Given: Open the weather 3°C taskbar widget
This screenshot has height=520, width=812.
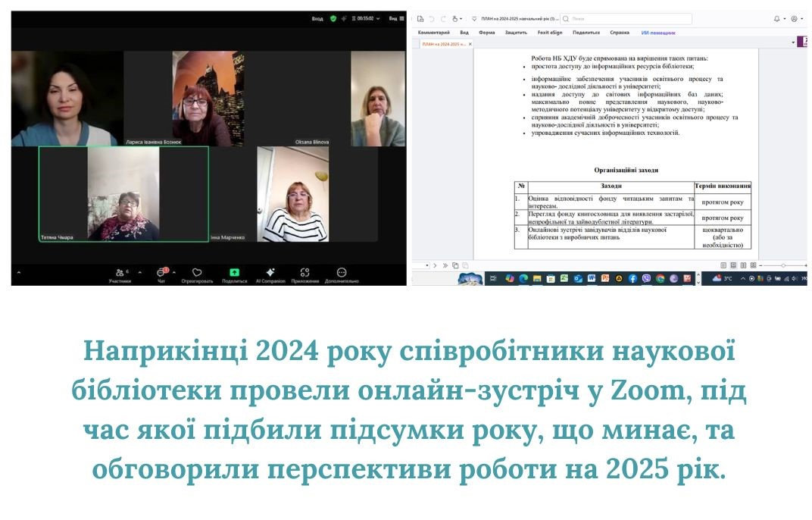Looking at the screenshot, I should (723, 278).
